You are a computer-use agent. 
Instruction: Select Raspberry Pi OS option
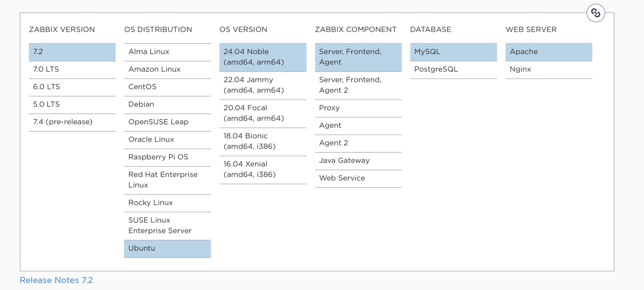click(x=167, y=157)
